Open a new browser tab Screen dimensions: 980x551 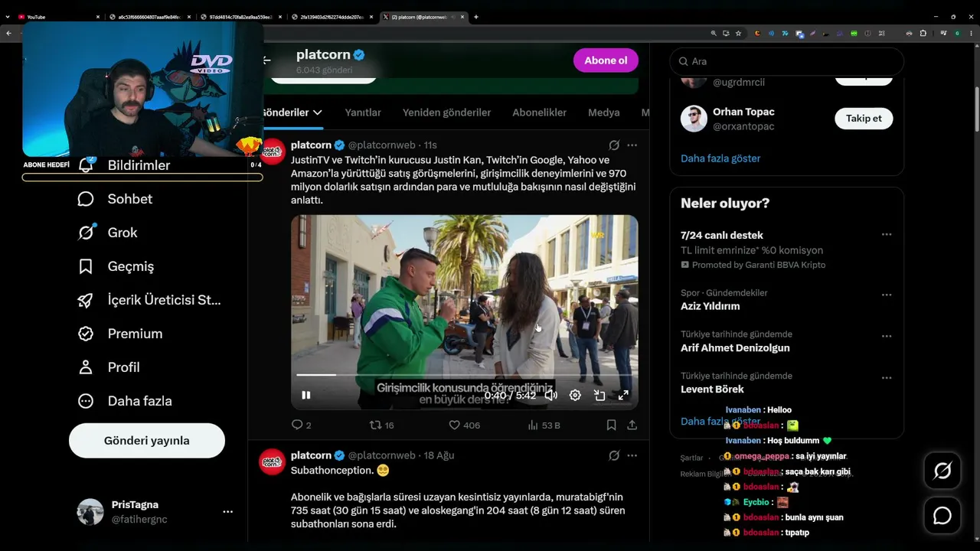476,17
